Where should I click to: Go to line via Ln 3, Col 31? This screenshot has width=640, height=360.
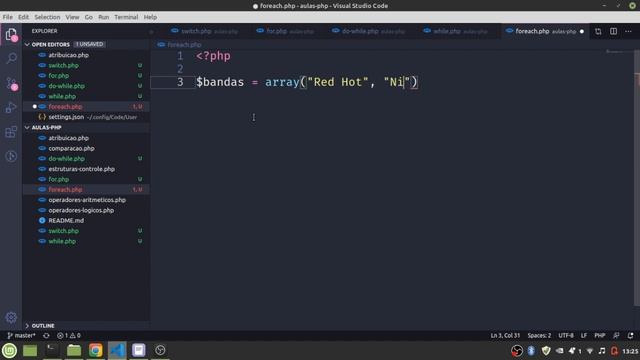click(x=505, y=336)
